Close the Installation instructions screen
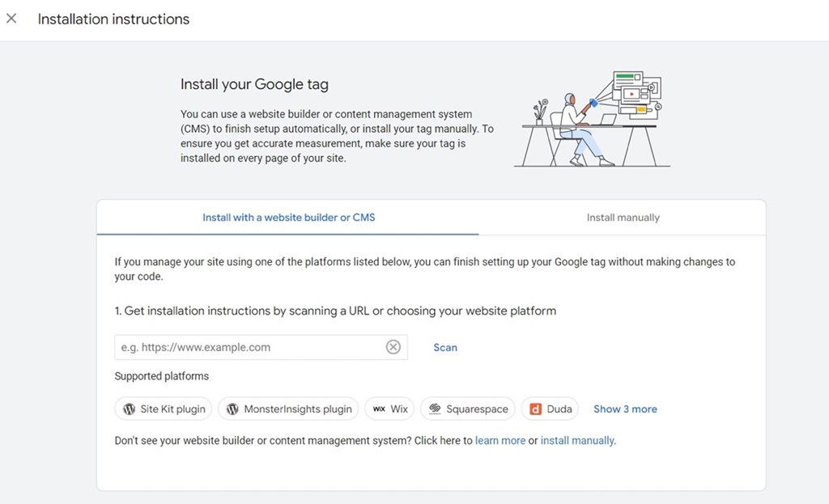Viewport: 829px width, 504px height. click(11, 18)
